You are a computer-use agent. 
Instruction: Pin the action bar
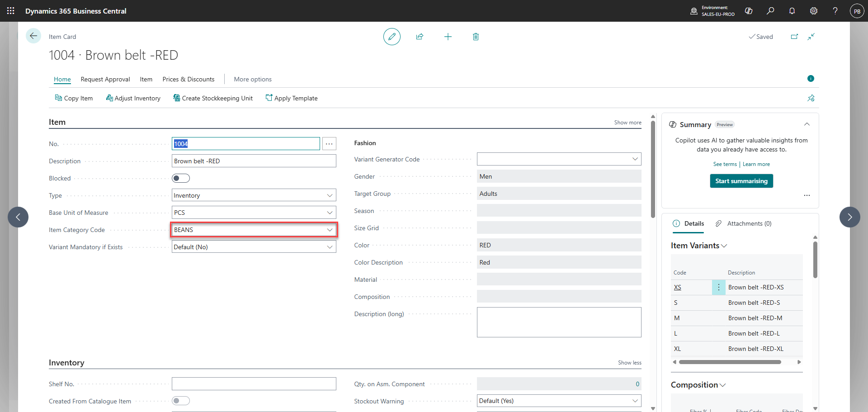point(811,98)
